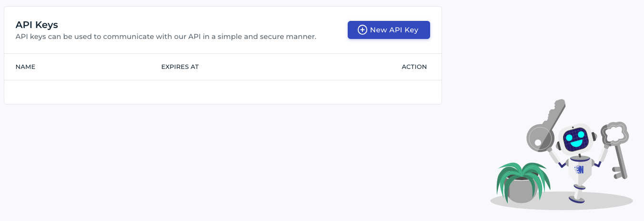
Task: Click the API keys description text
Action: (x=166, y=36)
